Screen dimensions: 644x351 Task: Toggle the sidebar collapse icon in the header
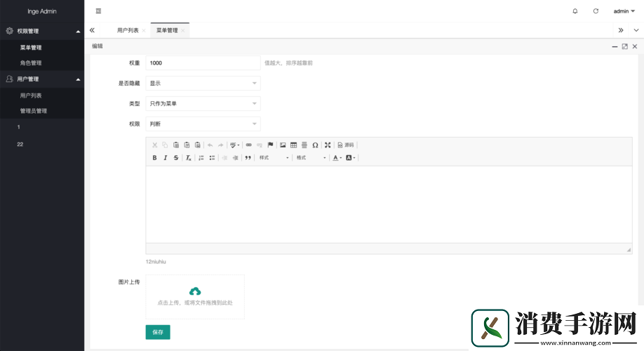98,11
